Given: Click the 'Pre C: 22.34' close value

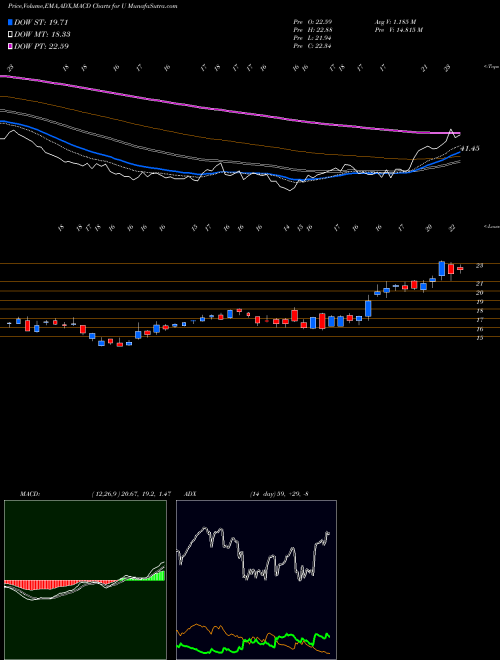Looking at the screenshot, I should tap(312, 46).
